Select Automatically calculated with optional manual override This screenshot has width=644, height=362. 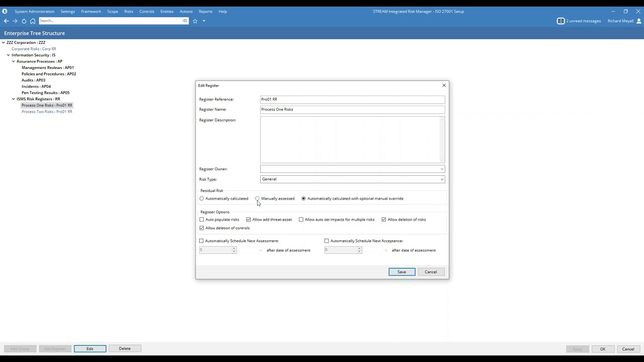pos(303,199)
